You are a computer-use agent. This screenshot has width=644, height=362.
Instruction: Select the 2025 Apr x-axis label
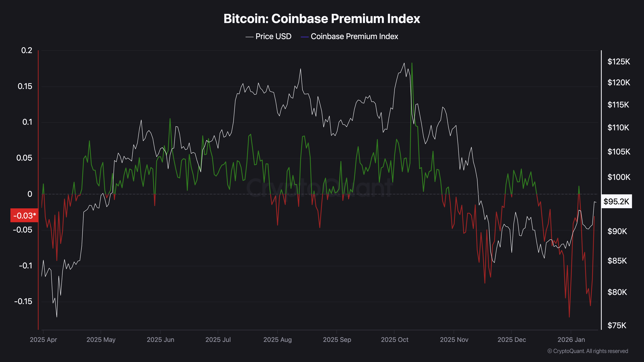[43, 340]
